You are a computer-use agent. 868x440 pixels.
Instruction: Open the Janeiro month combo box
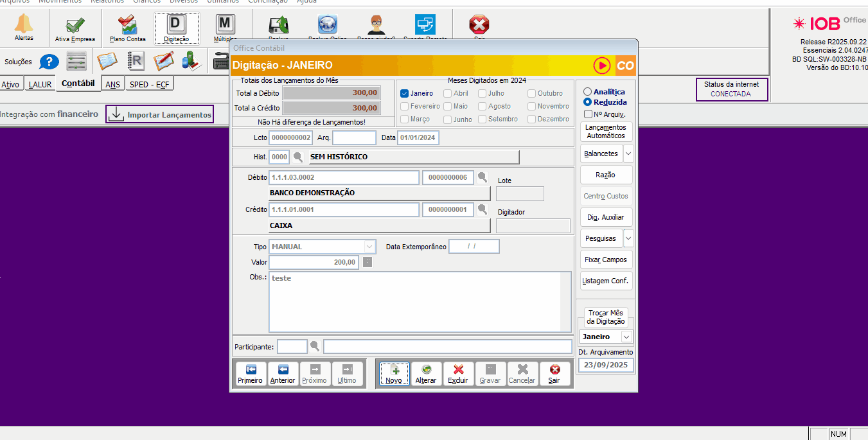pyautogui.click(x=606, y=337)
